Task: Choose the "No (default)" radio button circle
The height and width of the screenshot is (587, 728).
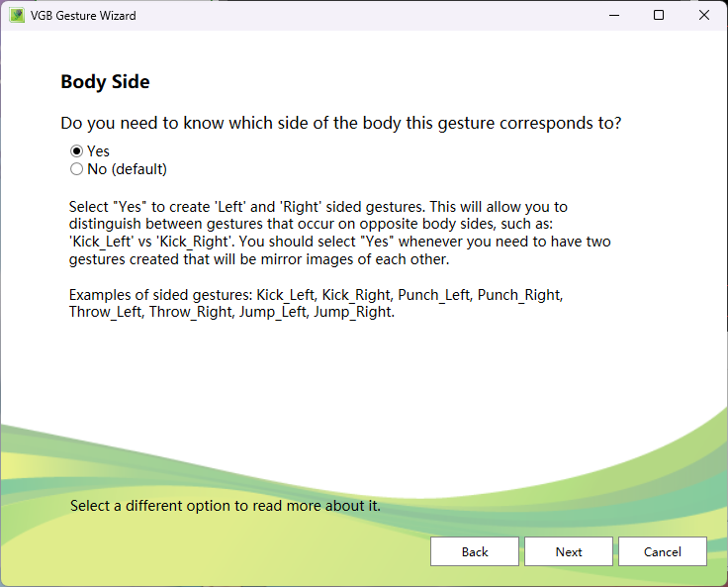Action: tap(76, 169)
